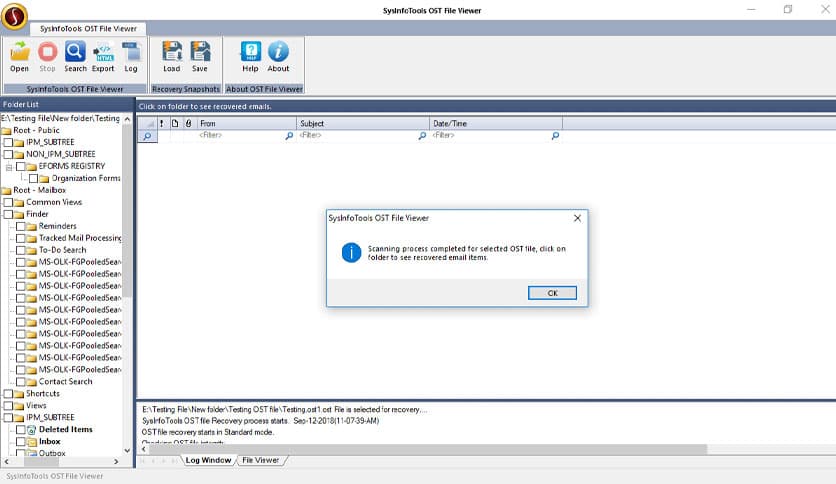The height and width of the screenshot is (484, 836).
Task: Sort by importance exclamation column
Action: click(162, 123)
